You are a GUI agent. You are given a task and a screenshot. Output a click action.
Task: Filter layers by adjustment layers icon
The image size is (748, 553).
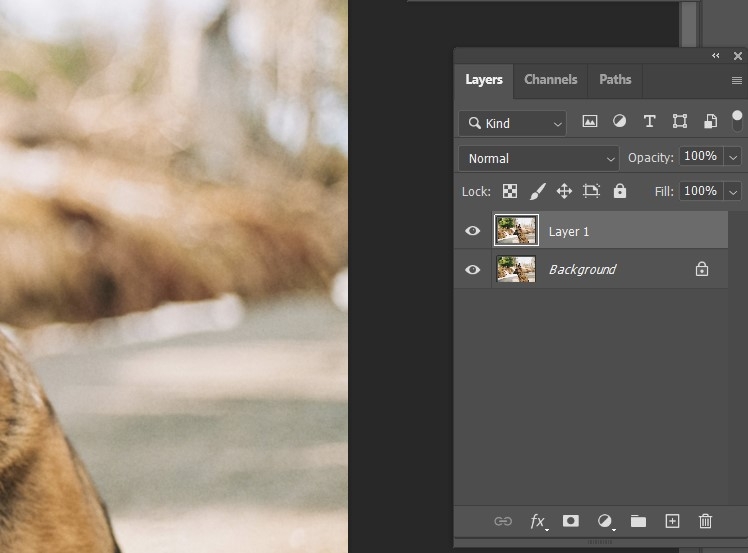point(619,121)
